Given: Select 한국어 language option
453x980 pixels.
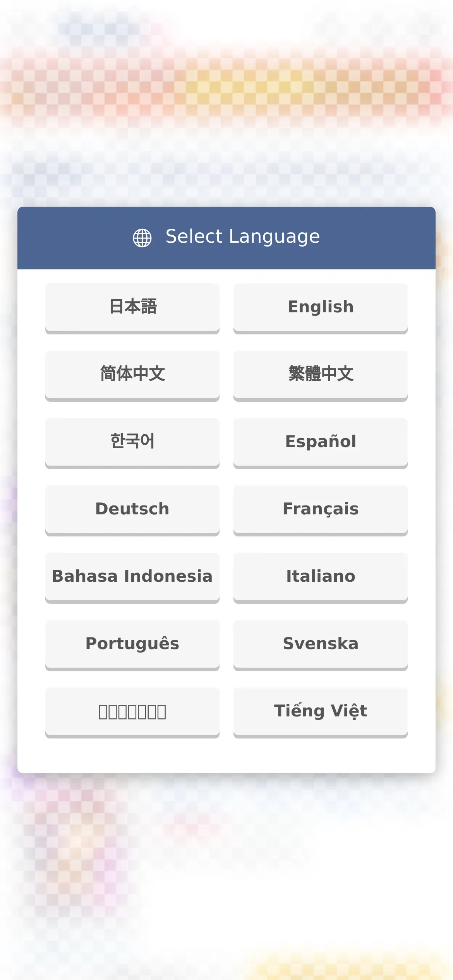Looking at the screenshot, I should point(132,442).
